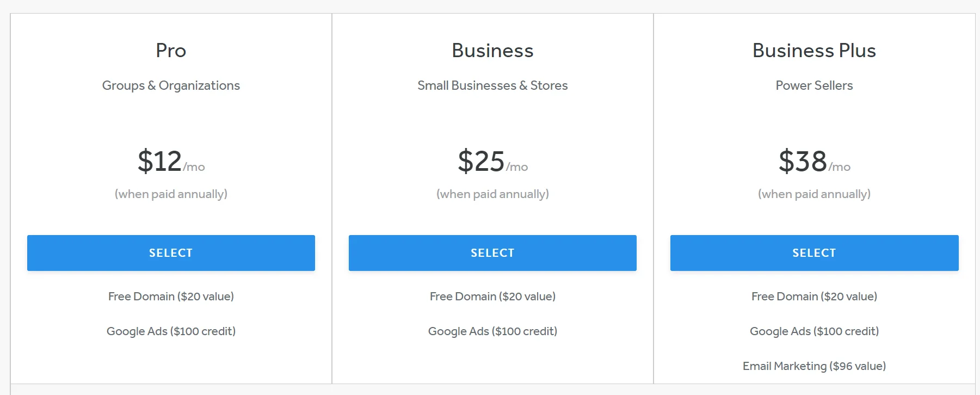Click Google Ads credit in Pro plan
Viewport: 980px width, 395px height.
[x=171, y=331]
